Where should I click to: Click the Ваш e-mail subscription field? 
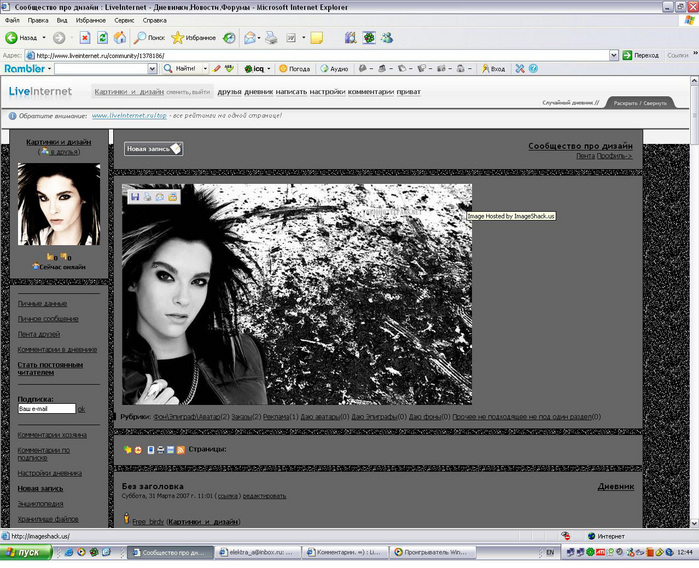47,408
